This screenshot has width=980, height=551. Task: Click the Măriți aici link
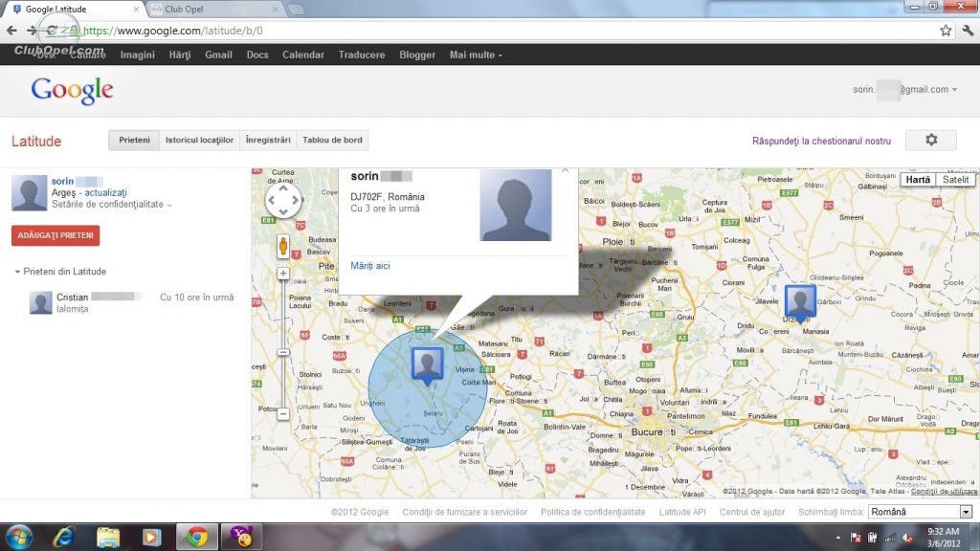pos(370,266)
